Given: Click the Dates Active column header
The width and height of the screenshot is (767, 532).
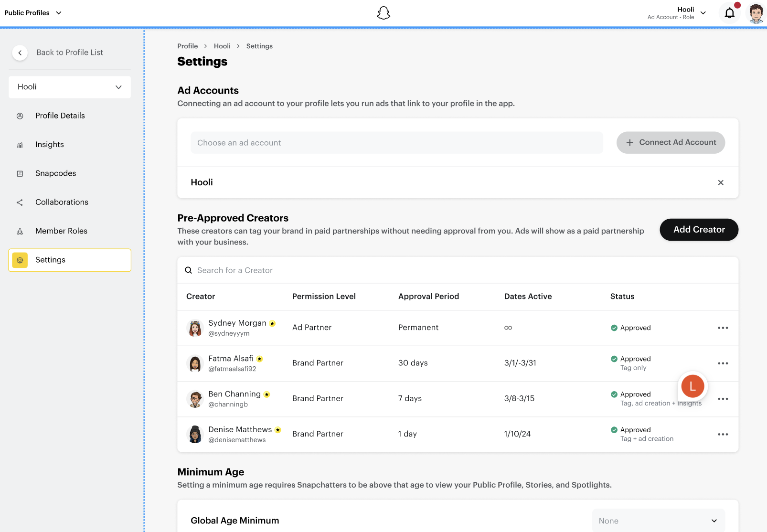Looking at the screenshot, I should point(528,297).
